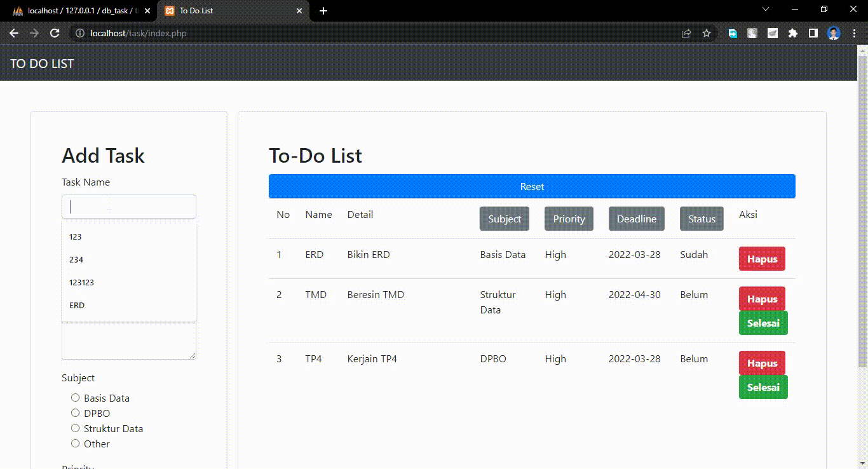The width and height of the screenshot is (868, 469).
Task: Select the Basis Data subject radio
Action: [x=75, y=398]
